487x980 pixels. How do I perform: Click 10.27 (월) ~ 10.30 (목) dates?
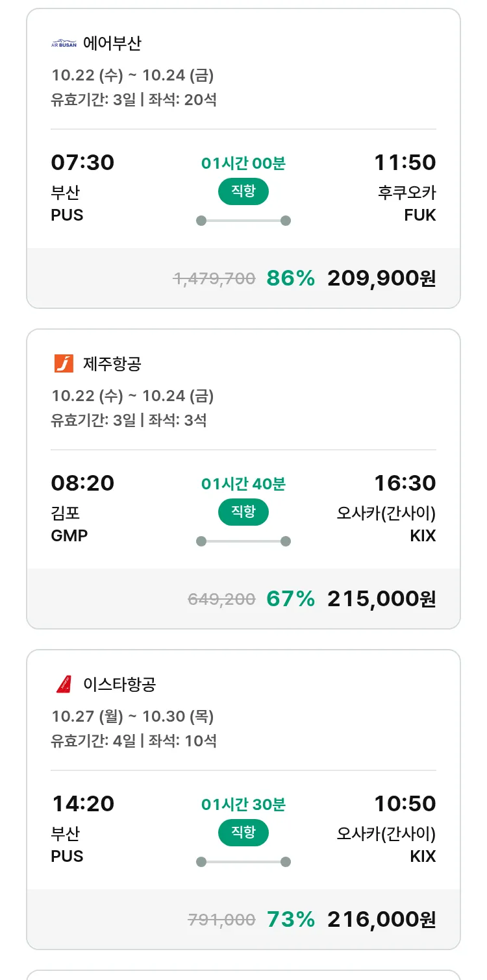point(132,717)
